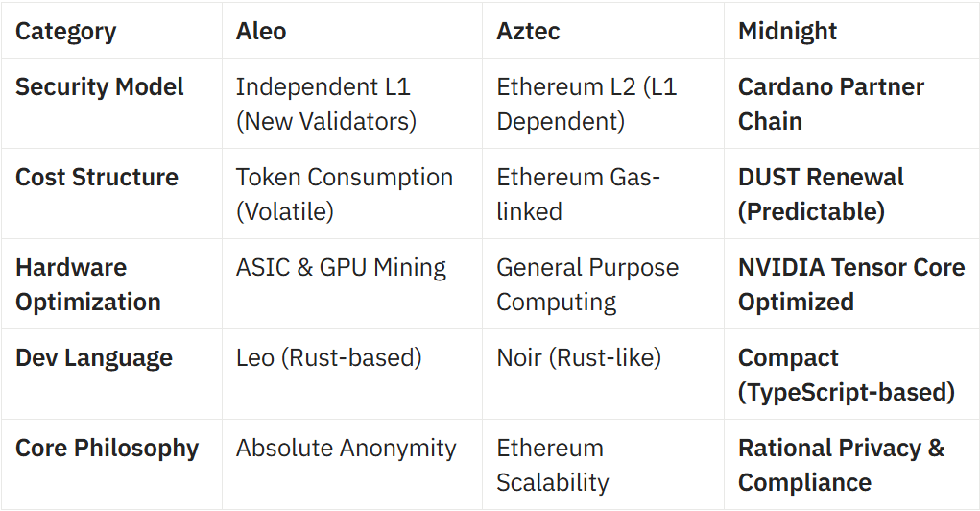
Task: Click the Aleo column header
Action: (x=261, y=31)
